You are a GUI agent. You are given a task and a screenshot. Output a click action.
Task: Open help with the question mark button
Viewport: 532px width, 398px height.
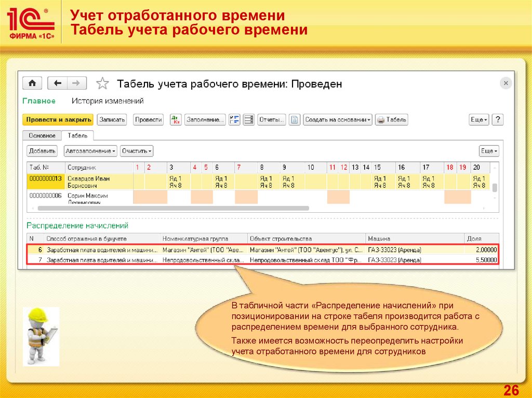click(498, 120)
